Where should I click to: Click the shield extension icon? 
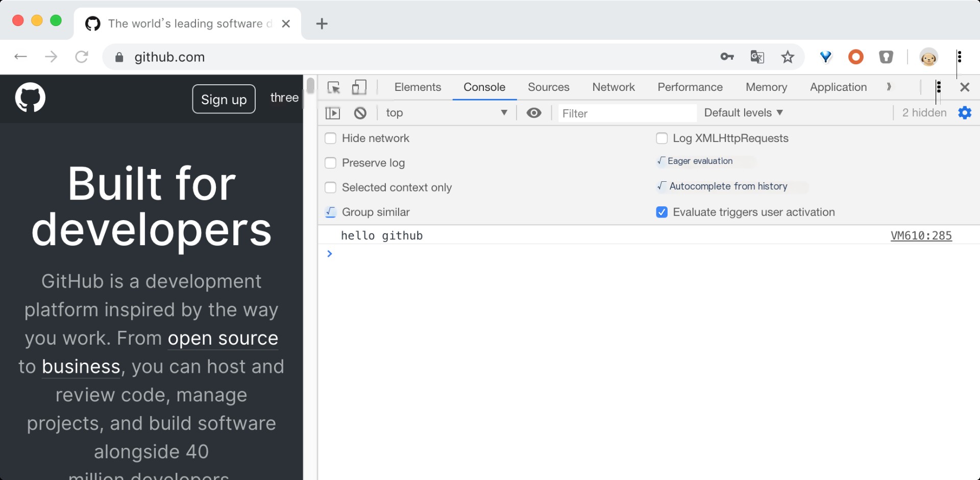click(886, 57)
